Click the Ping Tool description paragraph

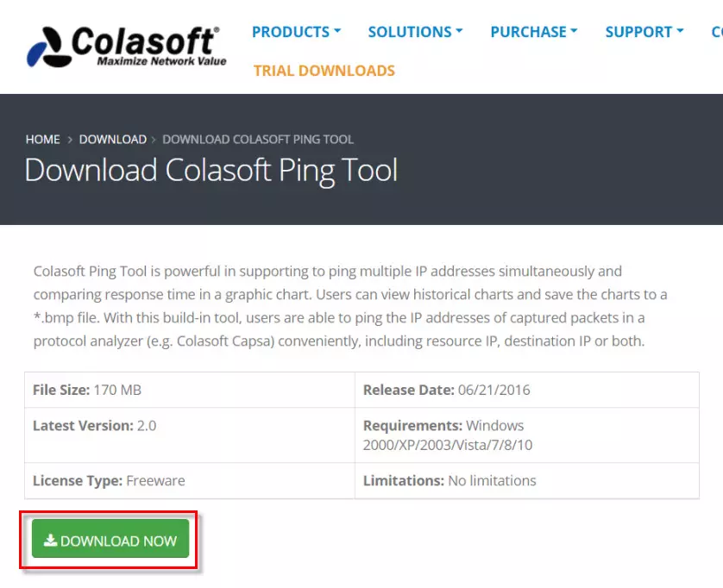tap(350, 306)
